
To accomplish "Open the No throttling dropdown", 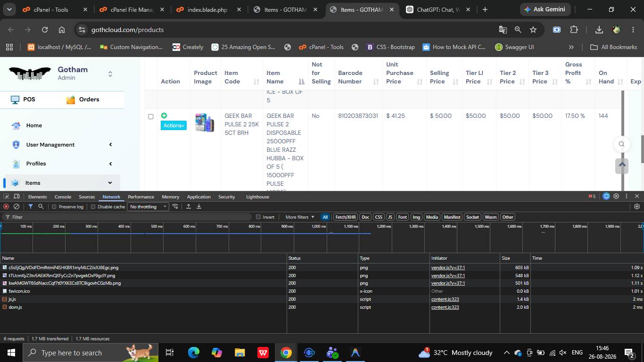I will 148,206.
